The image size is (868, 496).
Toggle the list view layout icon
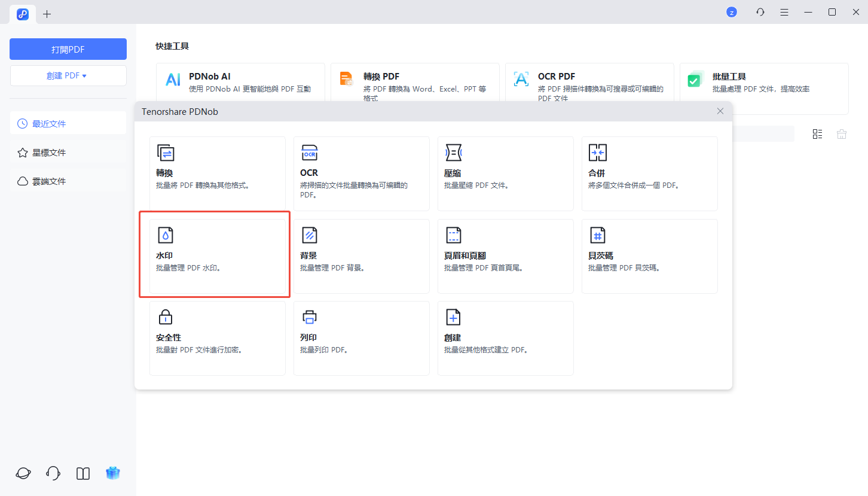pos(817,134)
